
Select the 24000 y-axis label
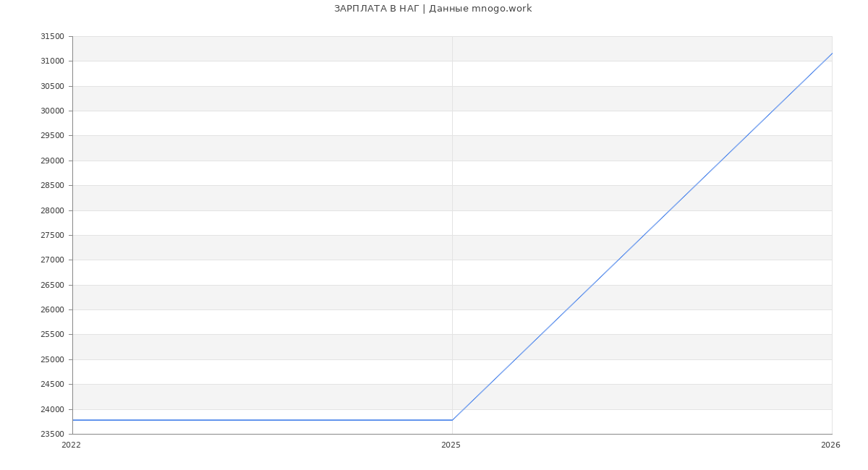(x=52, y=409)
